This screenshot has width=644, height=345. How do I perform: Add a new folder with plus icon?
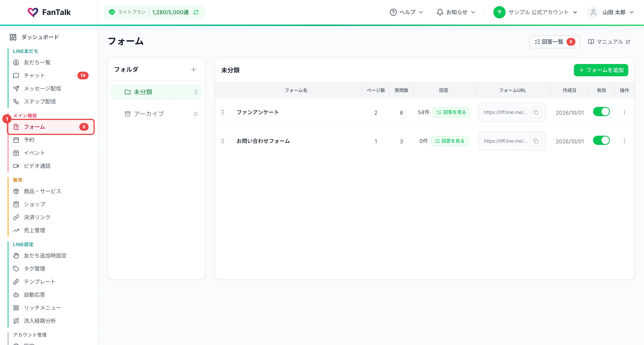[x=194, y=70]
